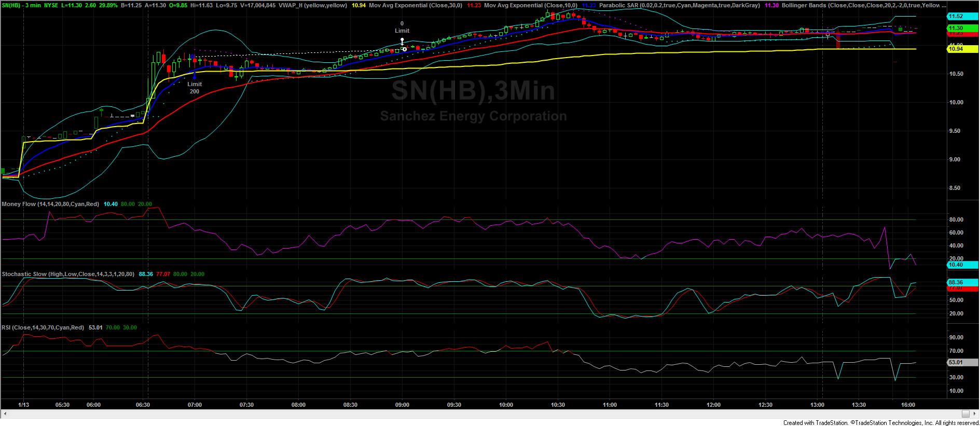
Task: Click the 10.00 price axis label
Action: 956,103
